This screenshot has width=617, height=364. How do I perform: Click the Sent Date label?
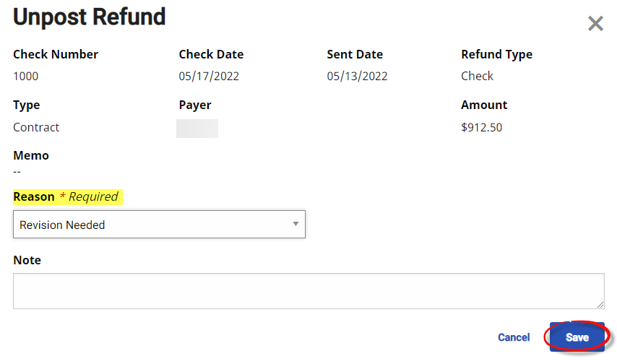click(355, 54)
